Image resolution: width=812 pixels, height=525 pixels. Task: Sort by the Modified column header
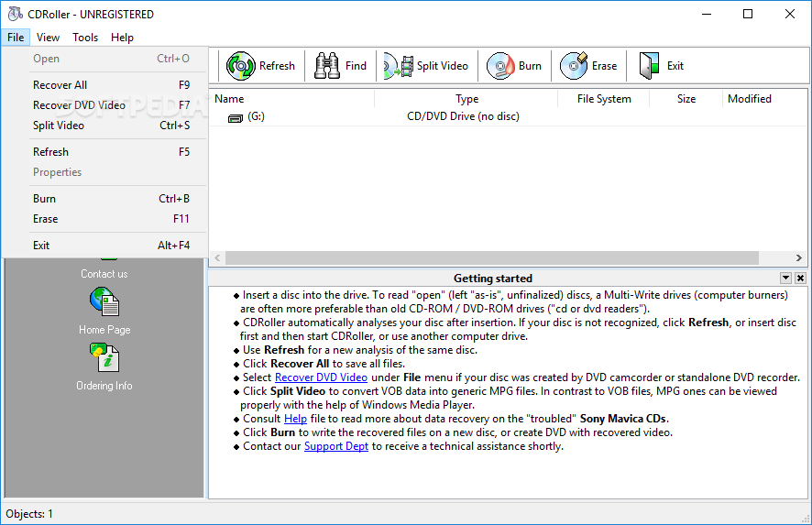(764, 98)
